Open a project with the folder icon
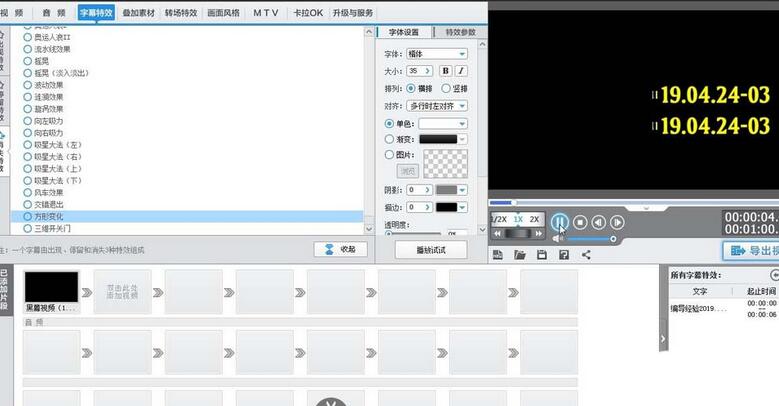Image resolution: width=779 pixels, height=406 pixels. point(520,255)
